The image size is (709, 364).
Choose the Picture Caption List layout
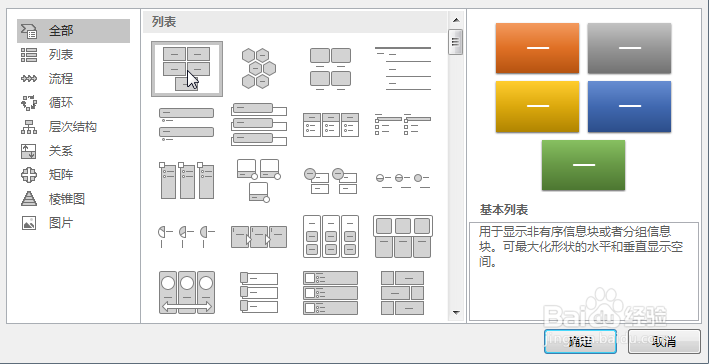[x=331, y=69]
